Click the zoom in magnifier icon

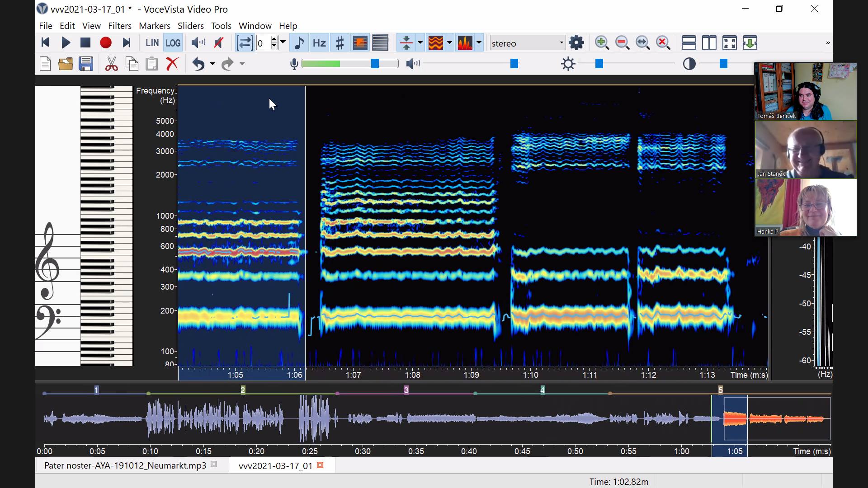click(x=602, y=43)
